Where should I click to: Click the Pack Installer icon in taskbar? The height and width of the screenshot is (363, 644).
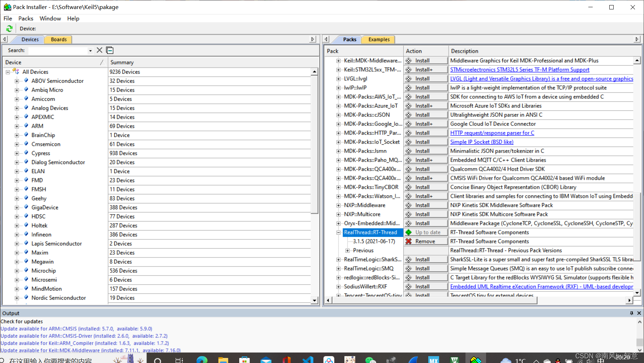tap(476, 359)
